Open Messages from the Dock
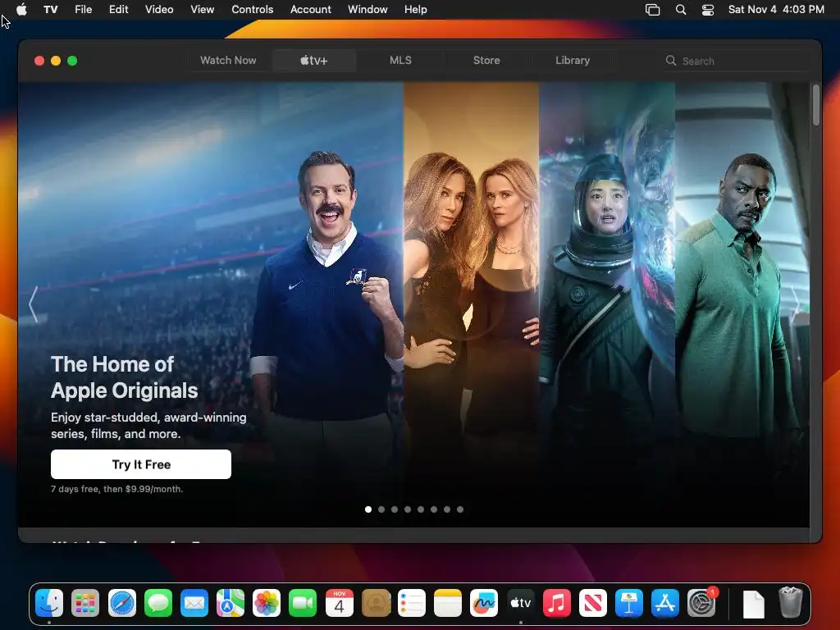The height and width of the screenshot is (630, 840). (x=158, y=603)
